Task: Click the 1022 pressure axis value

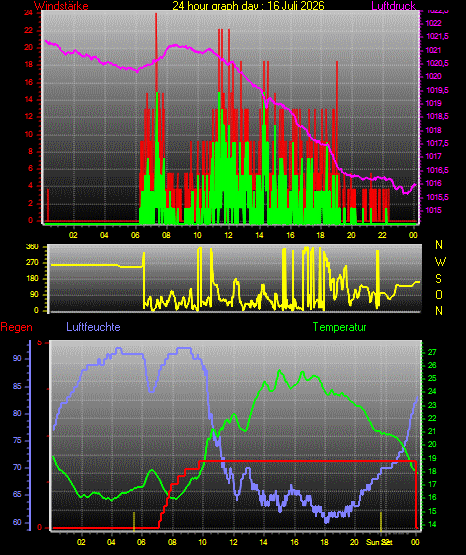Action: (433, 23)
